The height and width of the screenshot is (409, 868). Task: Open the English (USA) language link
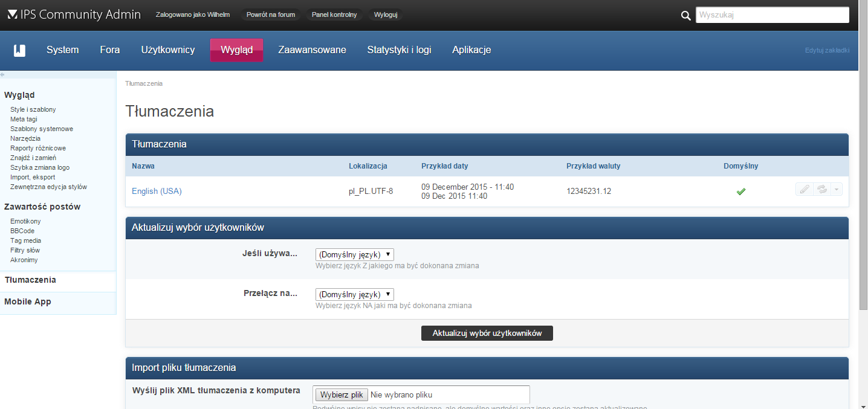click(157, 192)
